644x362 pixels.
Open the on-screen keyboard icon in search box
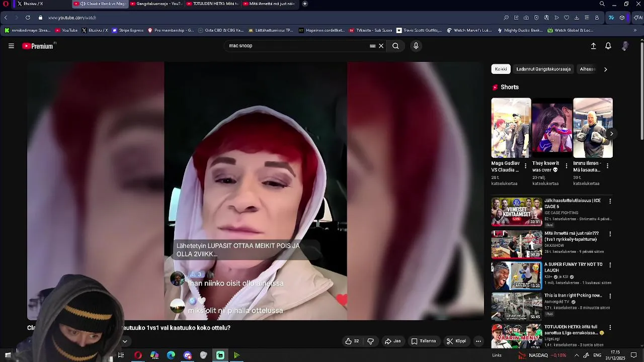click(x=372, y=46)
